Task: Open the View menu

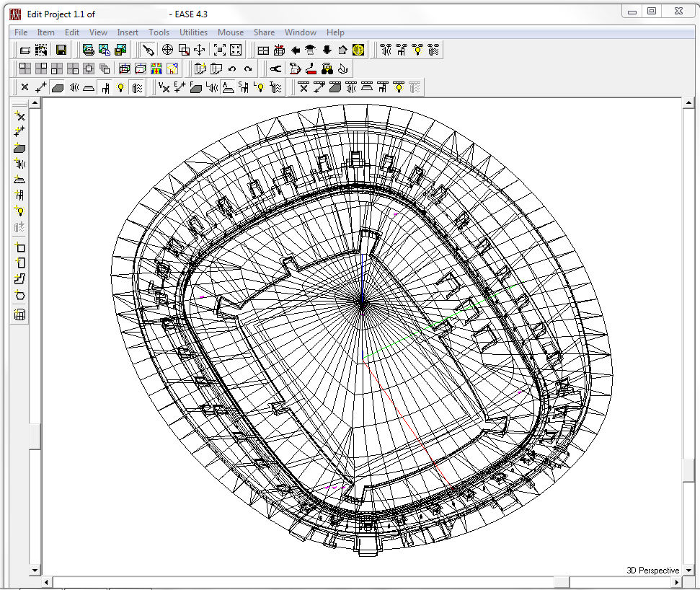Action: tap(98, 32)
